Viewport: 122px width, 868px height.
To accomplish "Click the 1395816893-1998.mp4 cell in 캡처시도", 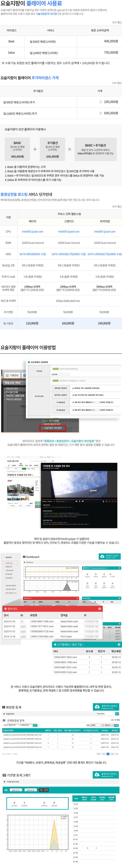I will coord(42,621).
